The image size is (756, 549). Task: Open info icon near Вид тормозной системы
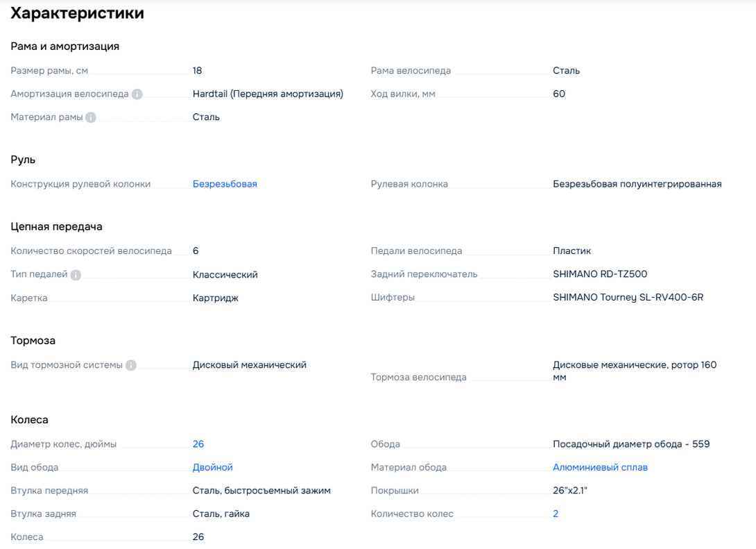pyautogui.click(x=130, y=365)
